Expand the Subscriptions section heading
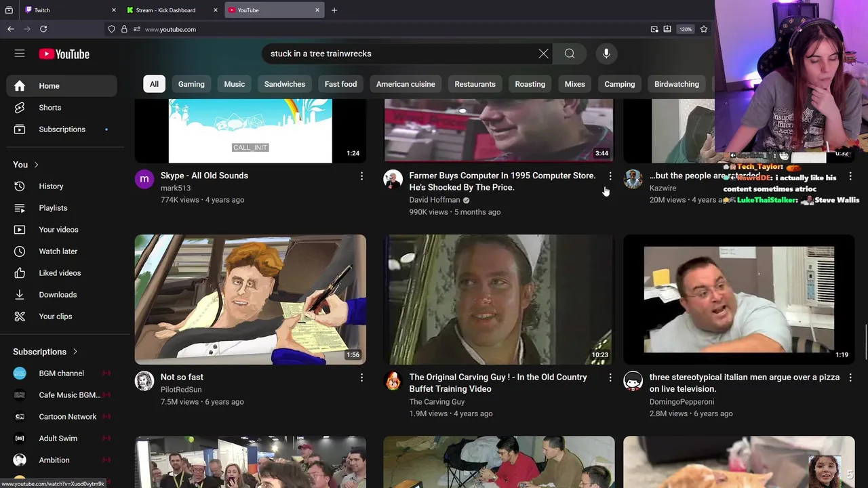This screenshot has width=868, height=488. point(45,352)
